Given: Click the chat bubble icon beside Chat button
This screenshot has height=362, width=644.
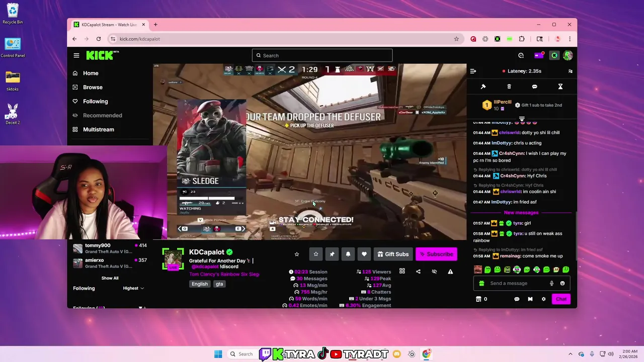Looking at the screenshot, I should coord(517,299).
